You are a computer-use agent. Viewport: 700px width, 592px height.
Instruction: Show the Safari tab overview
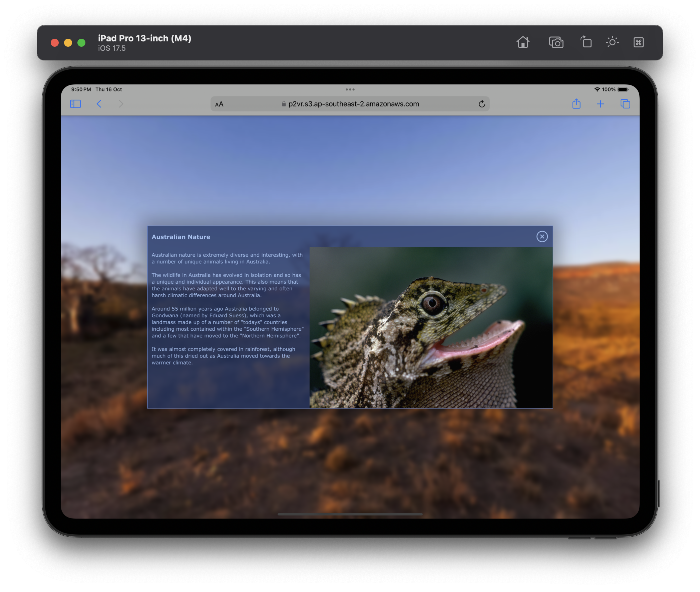tap(625, 104)
